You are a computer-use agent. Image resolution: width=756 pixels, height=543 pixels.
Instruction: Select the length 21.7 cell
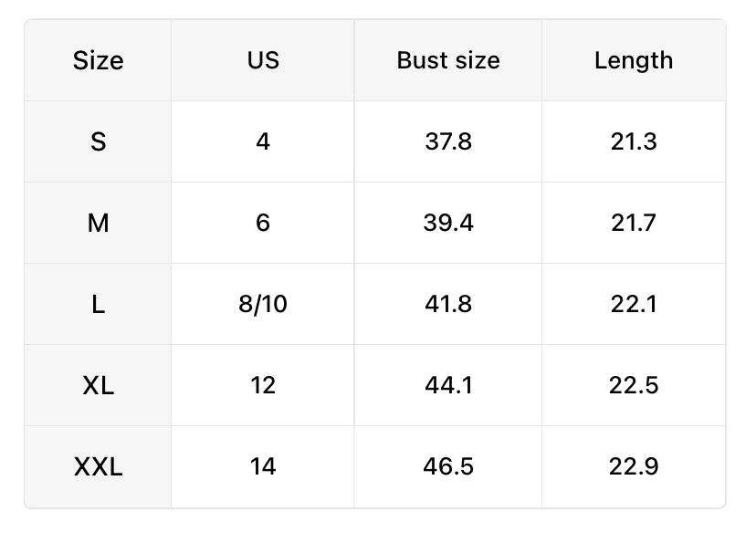(x=634, y=223)
